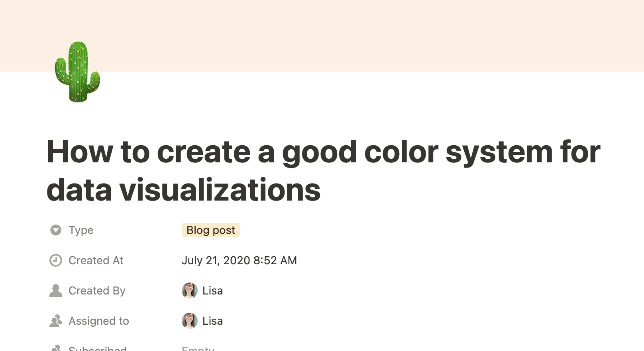
Task: Open the Type property label
Action: tap(81, 230)
